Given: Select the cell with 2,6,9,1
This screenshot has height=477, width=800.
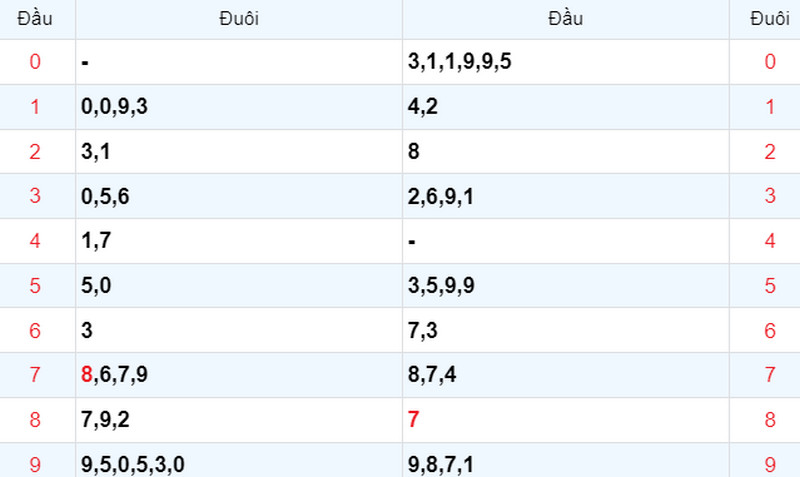Looking at the screenshot, I should click(441, 196).
